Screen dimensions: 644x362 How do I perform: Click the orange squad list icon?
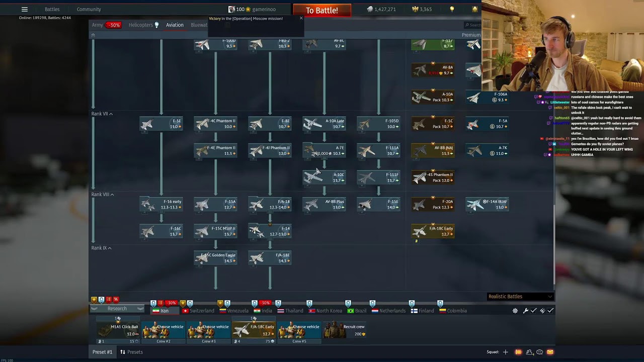pos(518,352)
